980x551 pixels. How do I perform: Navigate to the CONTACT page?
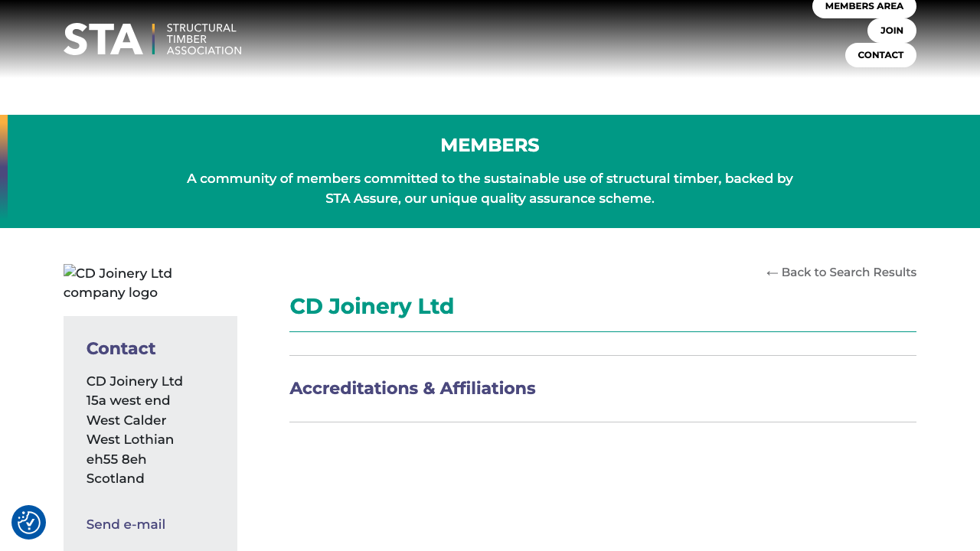click(x=880, y=54)
